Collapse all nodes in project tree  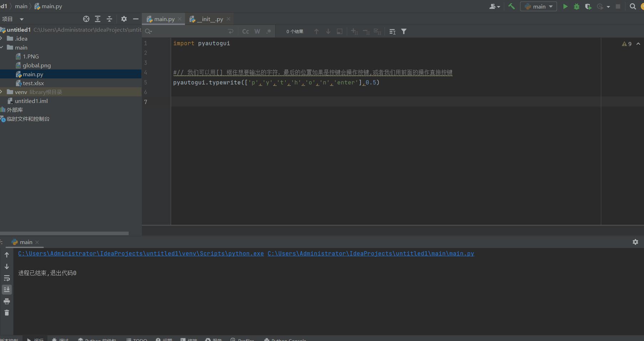[x=109, y=19]
